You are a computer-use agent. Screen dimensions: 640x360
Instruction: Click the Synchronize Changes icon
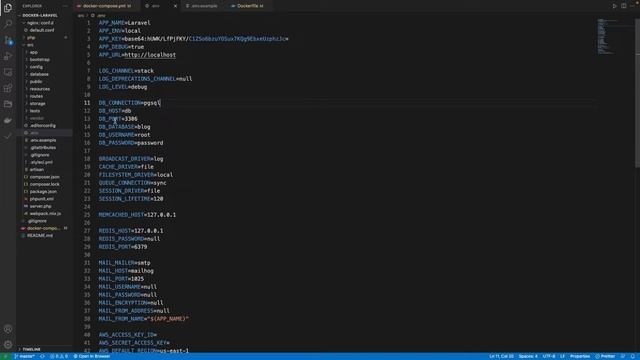pyautogui.click(x=42, y=356)
